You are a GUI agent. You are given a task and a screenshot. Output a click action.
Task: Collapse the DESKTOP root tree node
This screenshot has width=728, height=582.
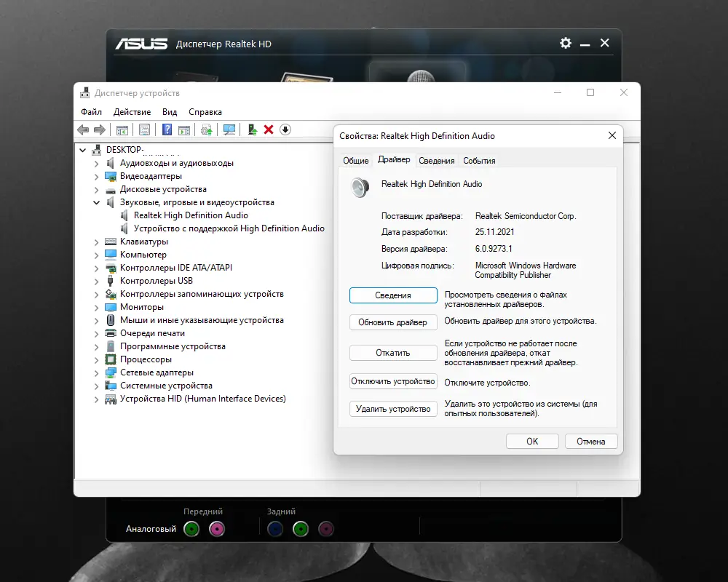click(x=83, y=150)
